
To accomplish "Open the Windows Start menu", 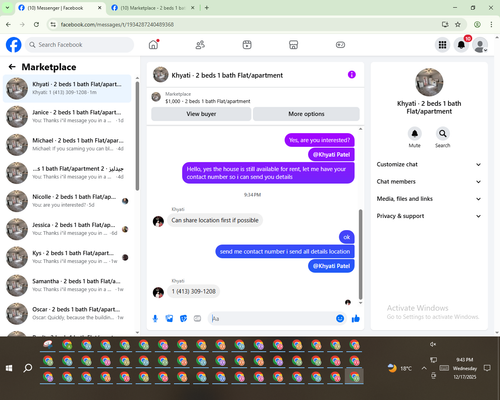I will click(x=9, y=368).
